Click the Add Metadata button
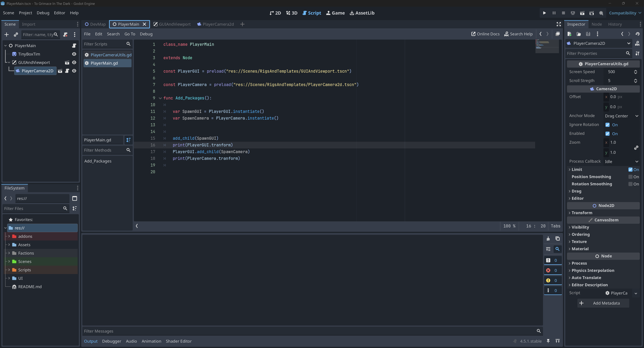The height and width of the screenshot is (348, 644). (x=603, y=303)
